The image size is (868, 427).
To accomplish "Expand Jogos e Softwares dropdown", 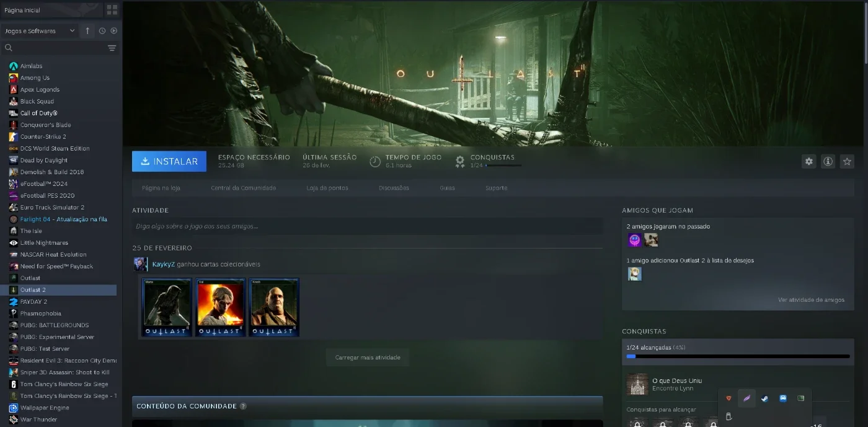I will [x=40, y=30].
